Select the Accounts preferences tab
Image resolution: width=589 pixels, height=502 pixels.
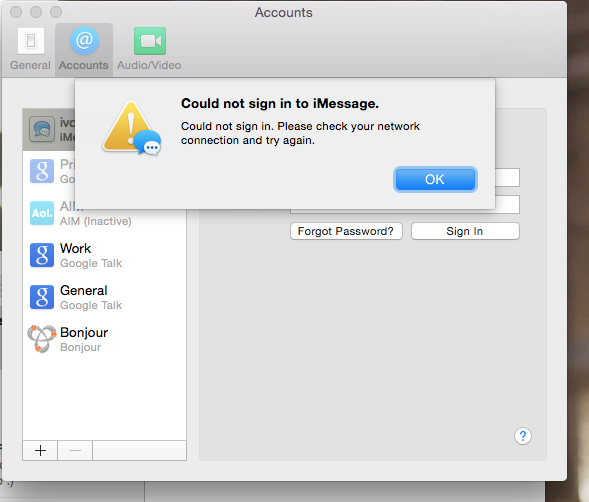pos(84,49)
